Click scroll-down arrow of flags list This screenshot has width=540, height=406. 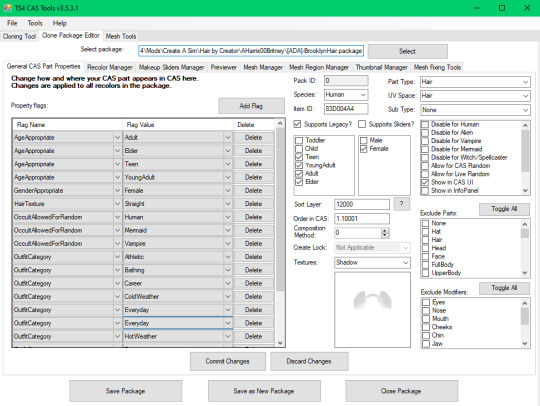pos(280,343)
